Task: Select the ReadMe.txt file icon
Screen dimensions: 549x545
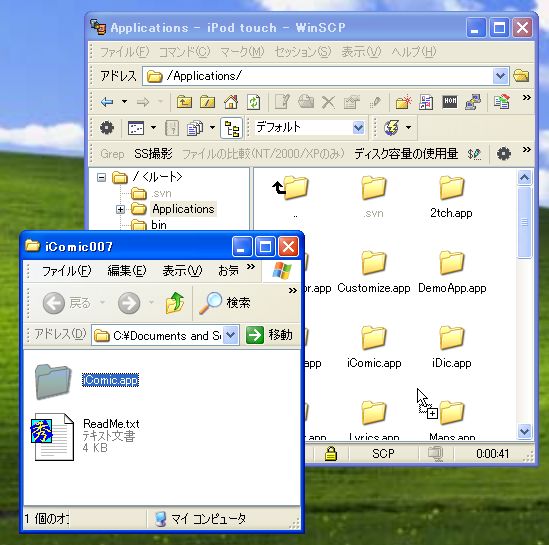Action: pyautogui.click(x=53, y=437)
